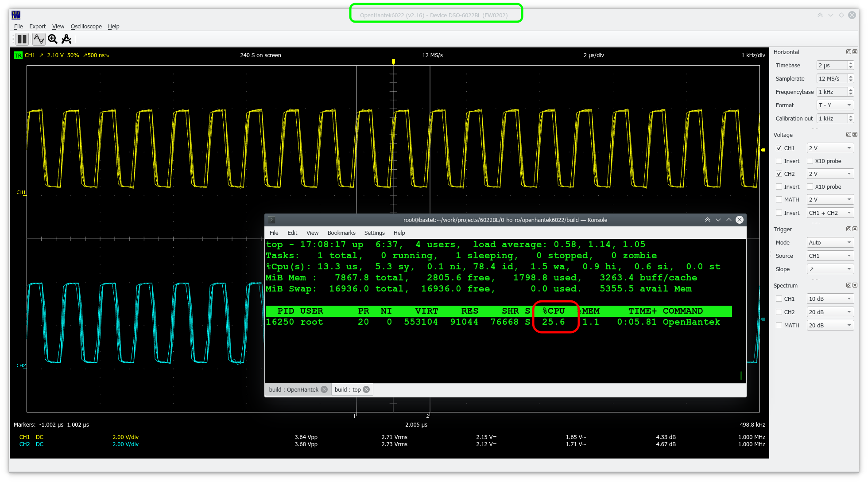
Task: Open the Export menu
Action: point(37,26)
